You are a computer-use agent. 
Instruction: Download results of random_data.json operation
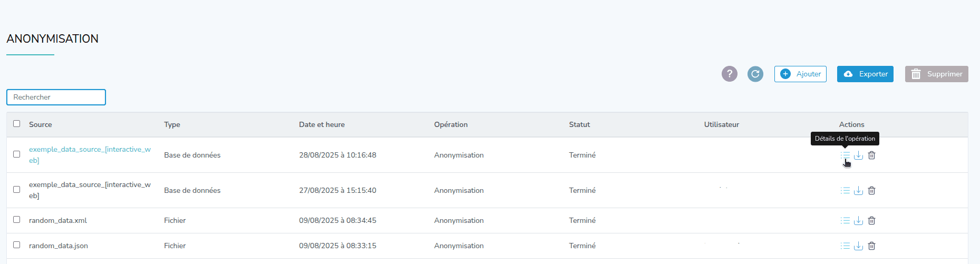tap(858, 246)
